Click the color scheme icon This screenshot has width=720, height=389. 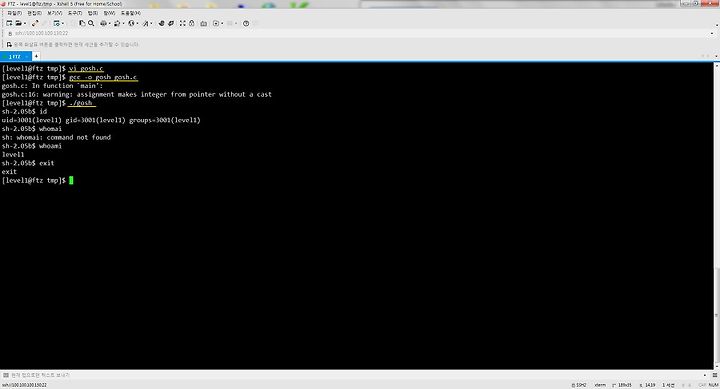pyautogui.click(x=117, y=23)
